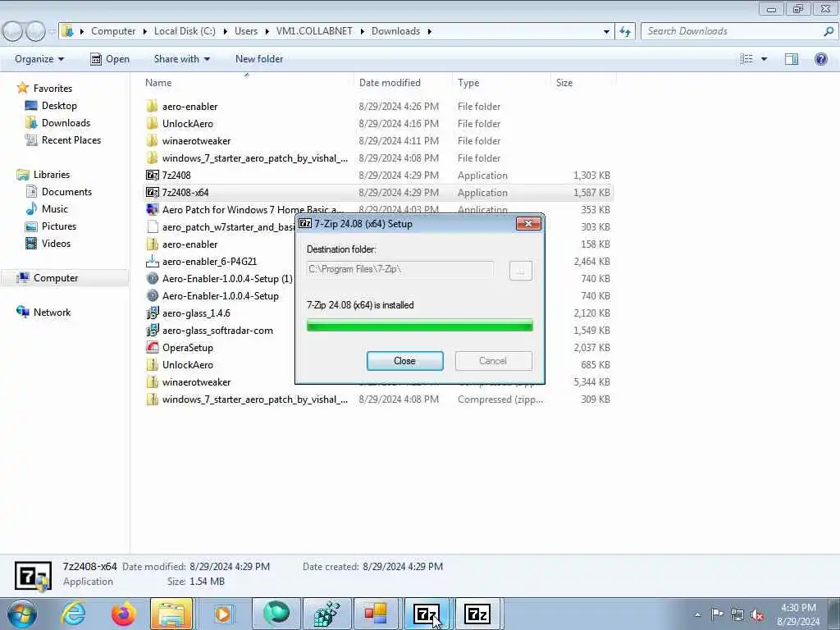Click volume muted tray icon

tap(757, 615)
